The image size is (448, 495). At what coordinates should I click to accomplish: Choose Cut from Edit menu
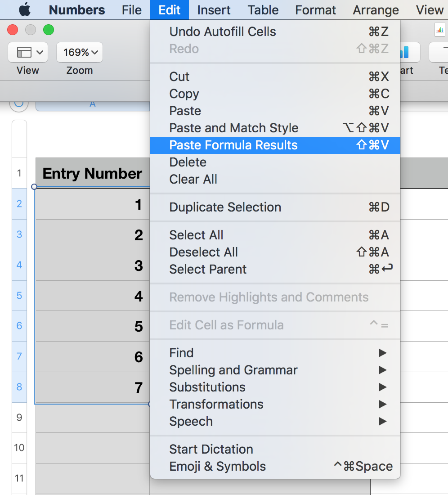[x=275, y=76]
